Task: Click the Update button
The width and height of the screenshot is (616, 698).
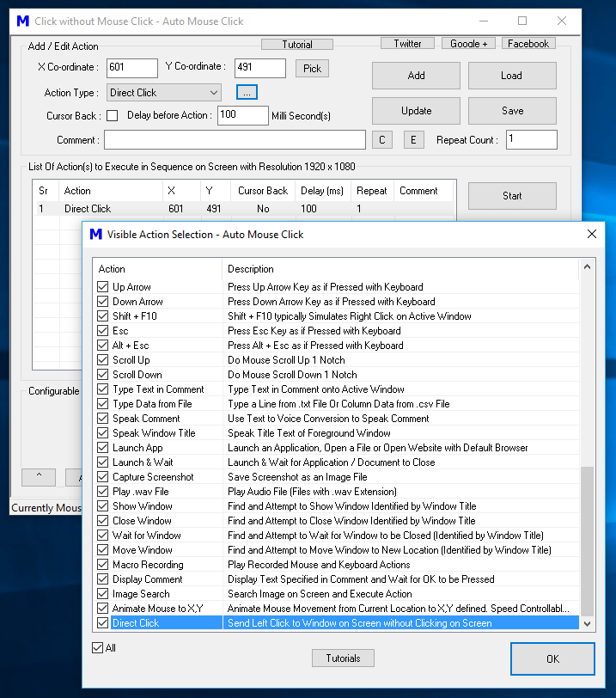Action: click(x=416, y=110)
